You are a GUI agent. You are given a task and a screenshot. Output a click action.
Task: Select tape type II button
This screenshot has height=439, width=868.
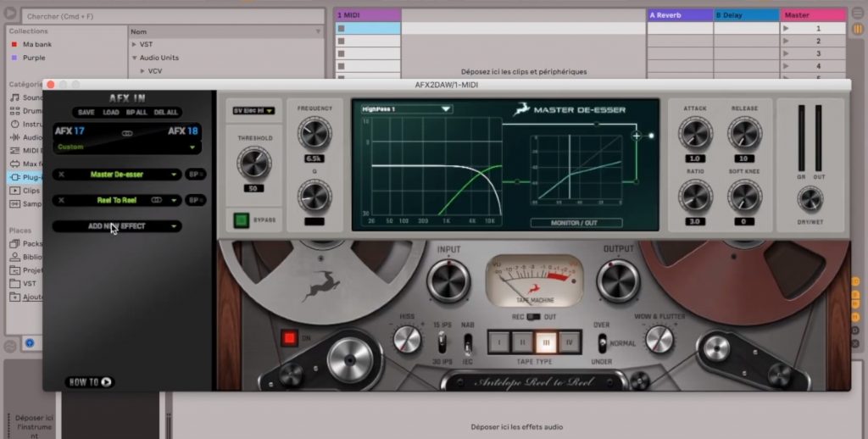pyautogui.click(x=522, y=342)
